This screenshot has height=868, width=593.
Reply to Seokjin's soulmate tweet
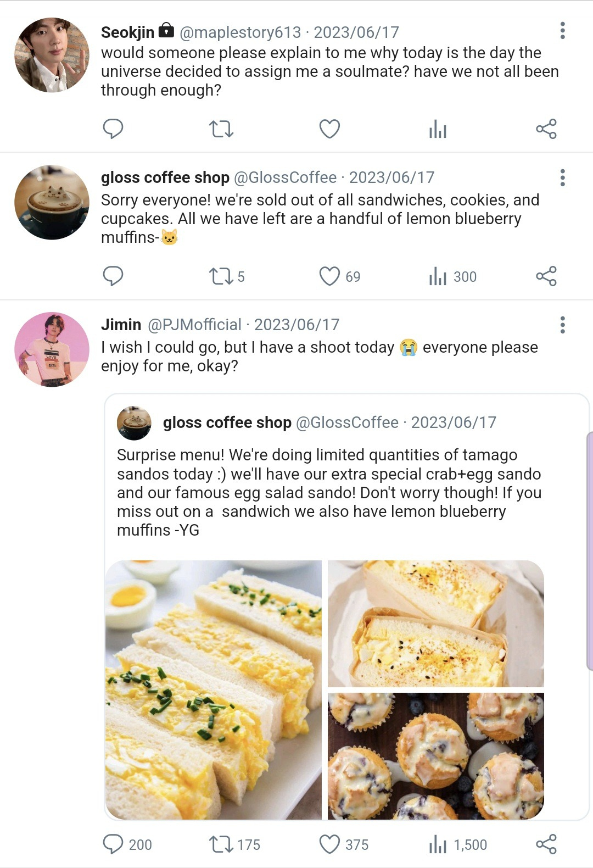pyautogui.click(x=113, y=129)
